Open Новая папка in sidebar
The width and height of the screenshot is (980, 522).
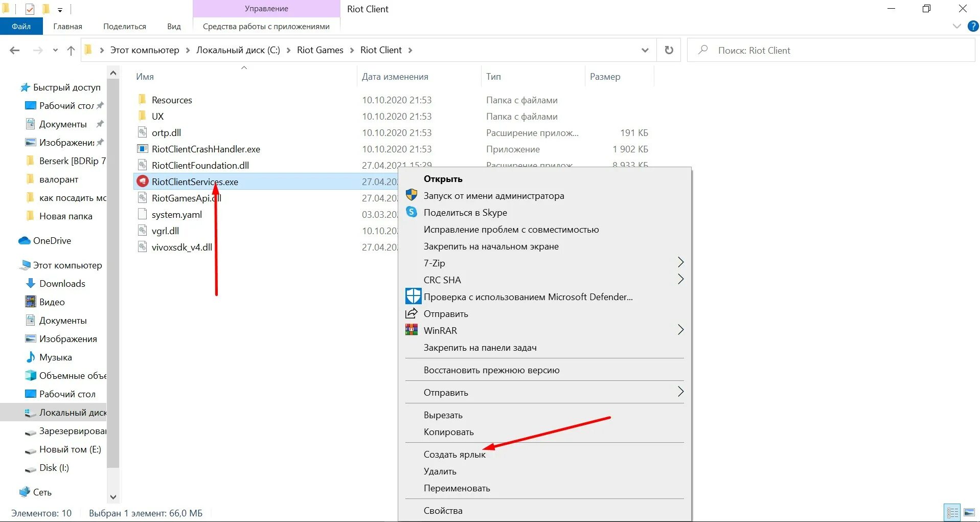[x=66, y=216]
